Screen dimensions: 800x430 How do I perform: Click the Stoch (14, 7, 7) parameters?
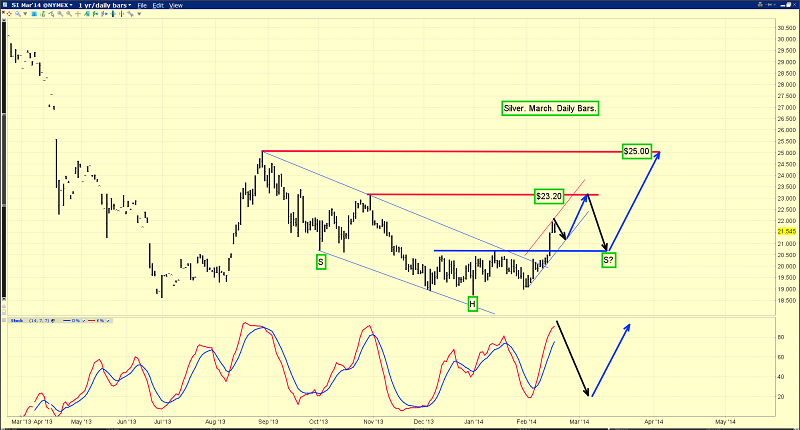click(x=39, y=320)
